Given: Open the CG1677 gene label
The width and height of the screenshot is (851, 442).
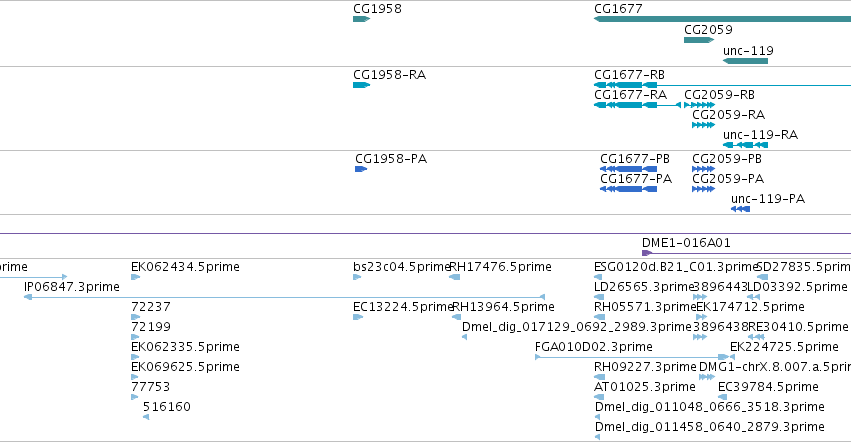Looking at the screenshot, I should [618, 9].
